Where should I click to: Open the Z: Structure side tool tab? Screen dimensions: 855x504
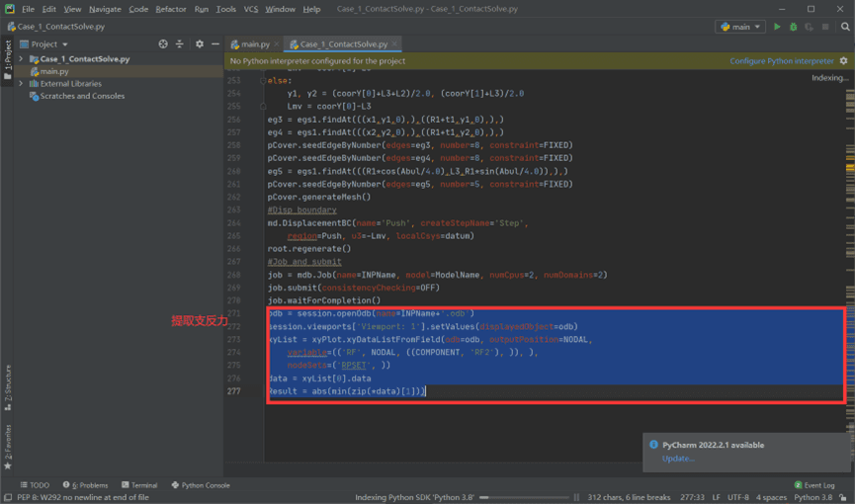7,387
